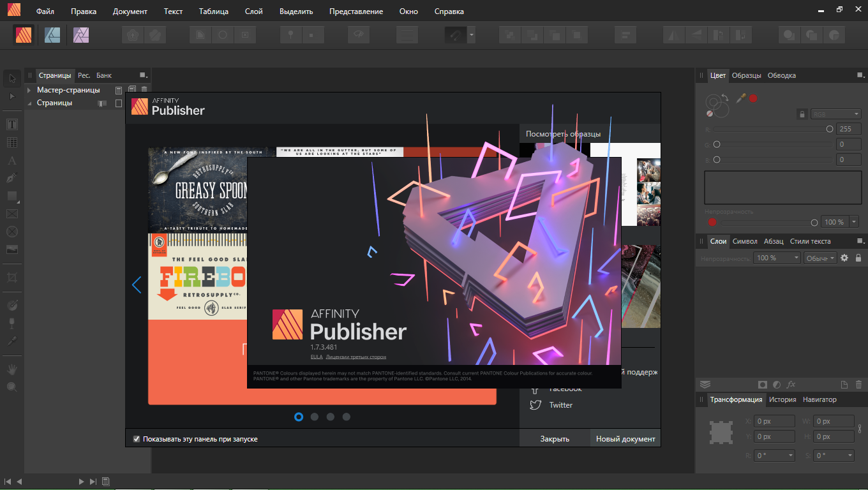The height and width of the screenshot is (490, 868).
Task: Click the Twitter bird icon
Action: click(x=536, y=405)
